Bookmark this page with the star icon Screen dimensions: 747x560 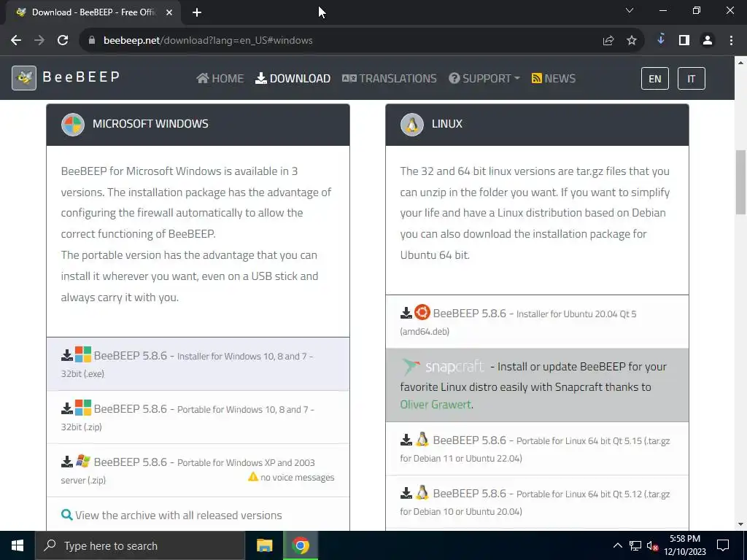click(x=632, y=41)
